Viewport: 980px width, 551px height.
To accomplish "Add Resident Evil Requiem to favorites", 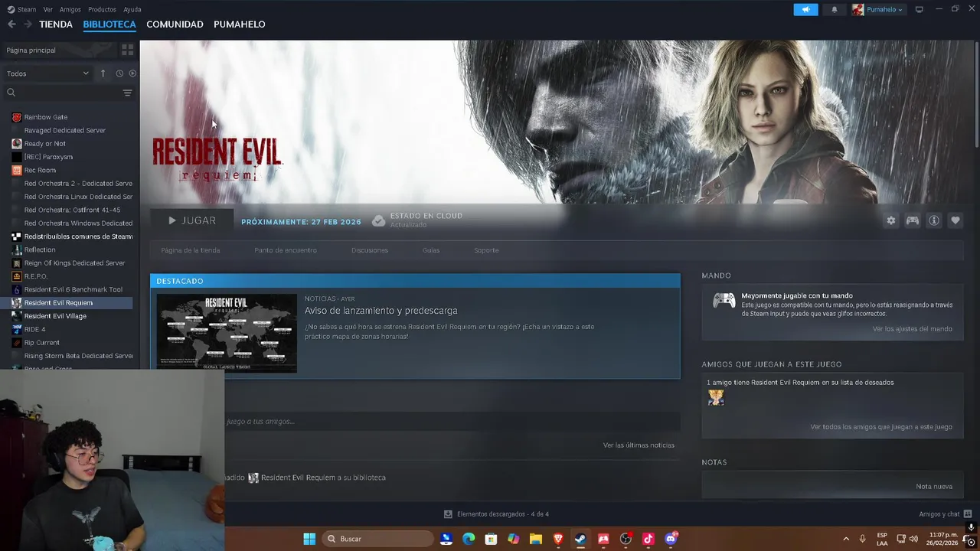I will pyautogui.click(x=955, y=220).
